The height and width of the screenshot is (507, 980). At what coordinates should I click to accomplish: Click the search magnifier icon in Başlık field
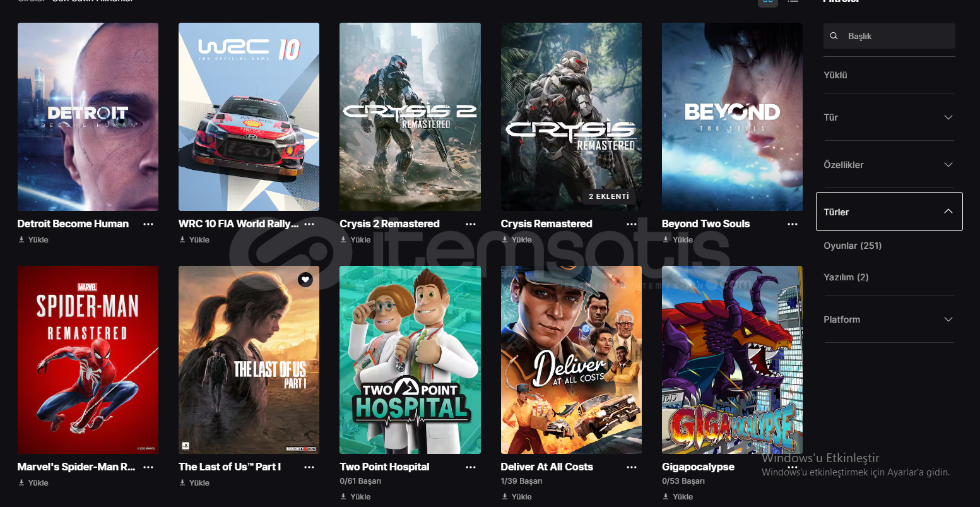tap(834, 36)
